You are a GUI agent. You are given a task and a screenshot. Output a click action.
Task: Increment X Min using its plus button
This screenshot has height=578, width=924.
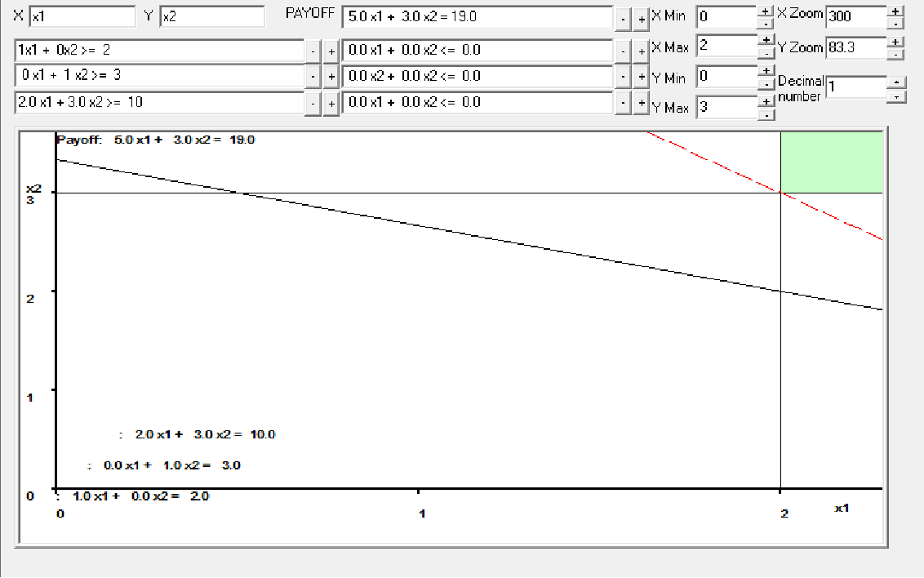tap(764, 12)
